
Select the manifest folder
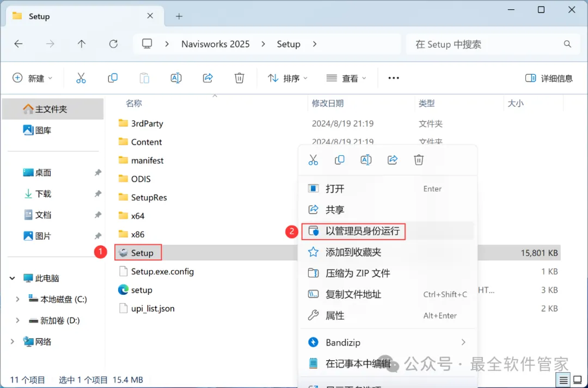(x=140, y=160)
